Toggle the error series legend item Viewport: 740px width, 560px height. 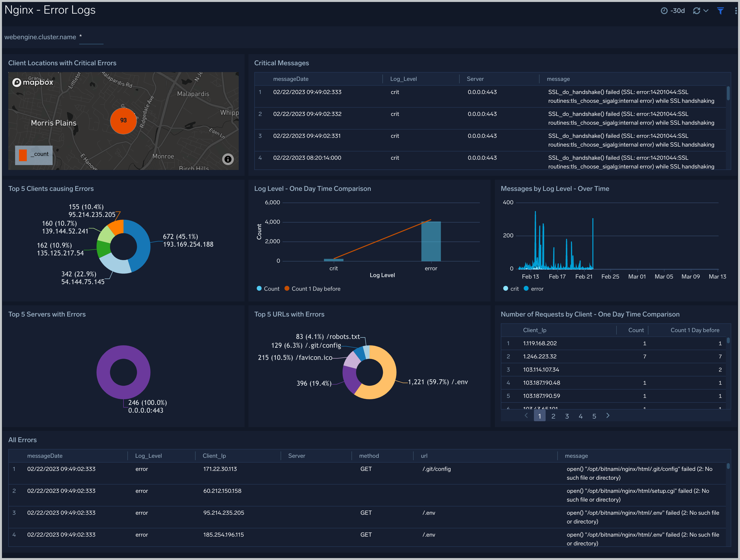coord(533,289)
